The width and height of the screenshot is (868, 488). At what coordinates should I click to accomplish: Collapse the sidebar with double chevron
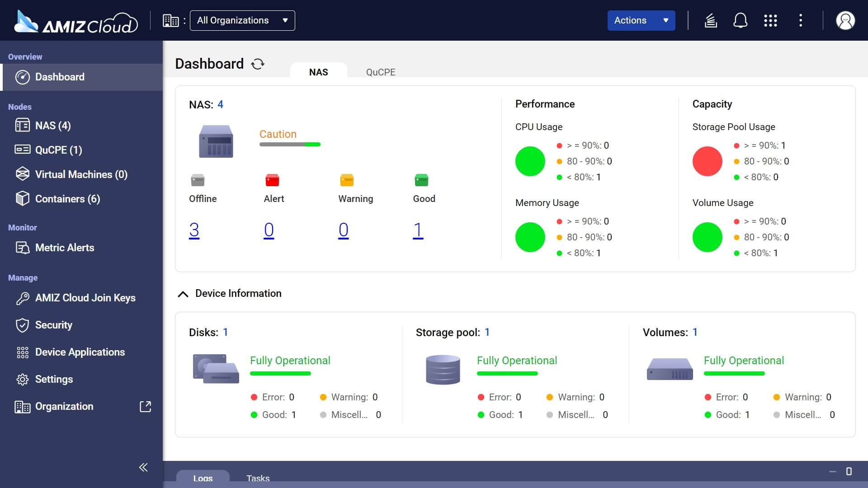[x=143, y=467]
